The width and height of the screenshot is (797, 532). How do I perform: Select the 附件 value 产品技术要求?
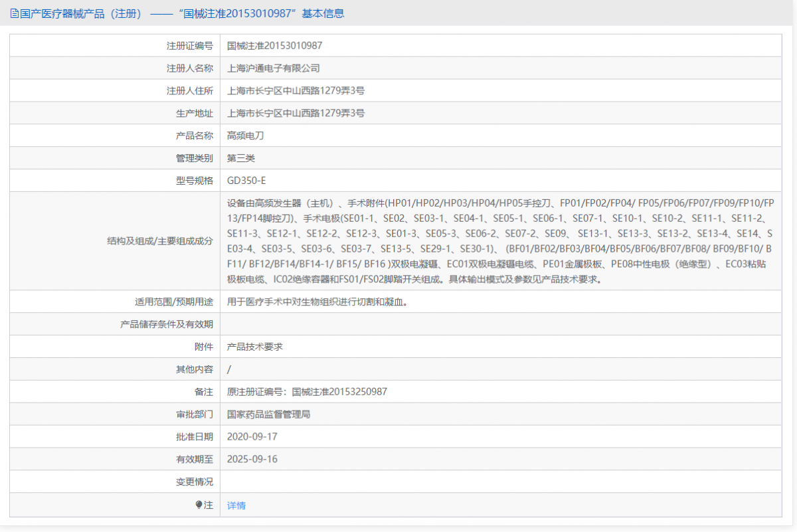click(x=259, y=346)
